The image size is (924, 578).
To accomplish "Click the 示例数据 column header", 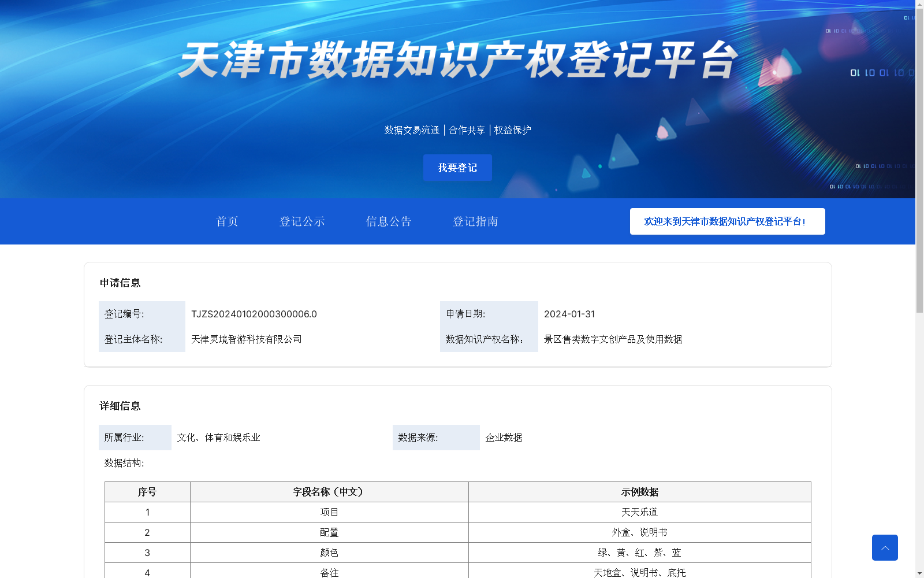I will pyautogui.click(x=640, y=492).
